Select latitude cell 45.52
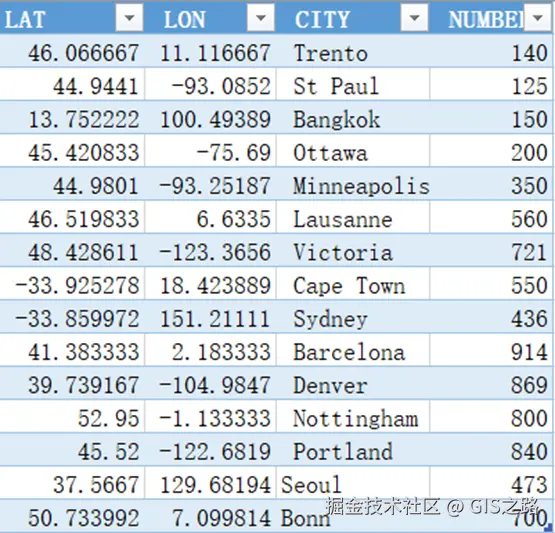This screenshot has width=555, height=533. [72, 449]
